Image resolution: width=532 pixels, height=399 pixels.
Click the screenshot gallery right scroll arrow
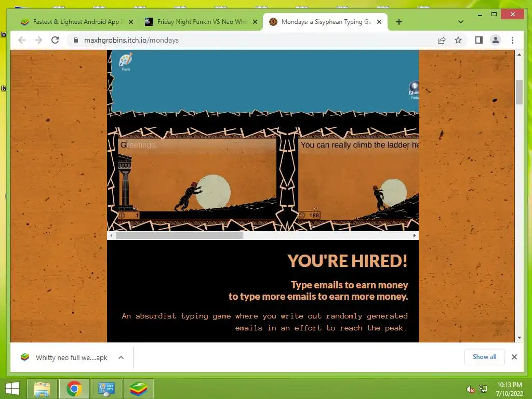[x=414, y=235]
